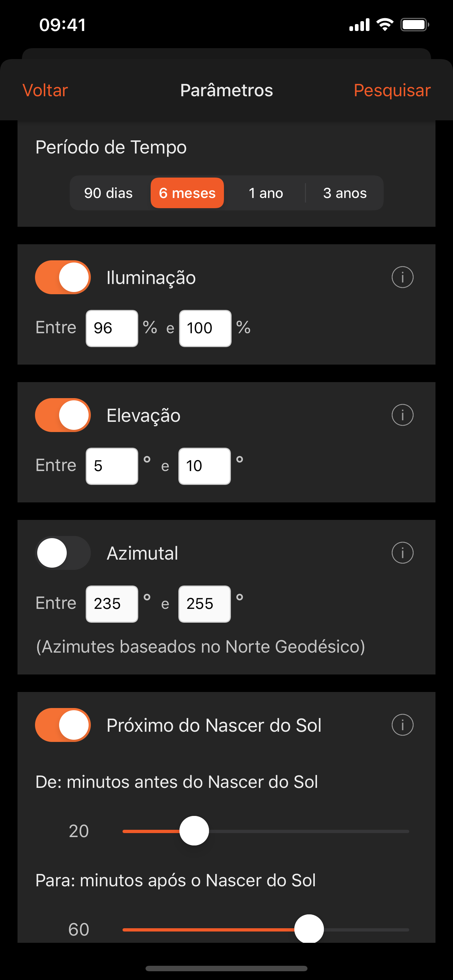Open info about Elevação parameter

coord(402,415)
